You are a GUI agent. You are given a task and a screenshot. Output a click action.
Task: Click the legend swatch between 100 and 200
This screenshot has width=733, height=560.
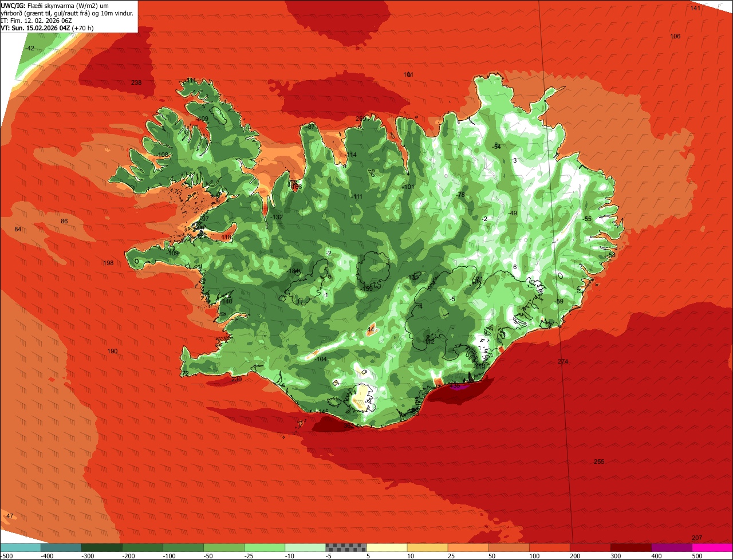tap(549, 547)
